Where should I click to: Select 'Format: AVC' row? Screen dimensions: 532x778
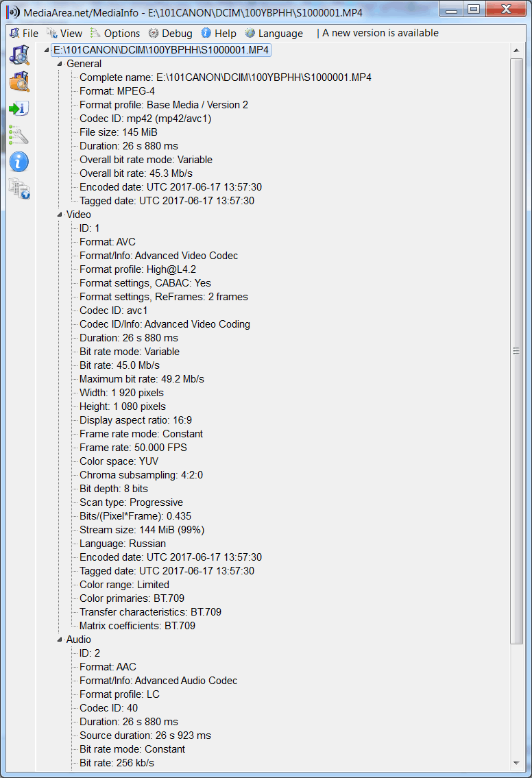click(108, 242)
